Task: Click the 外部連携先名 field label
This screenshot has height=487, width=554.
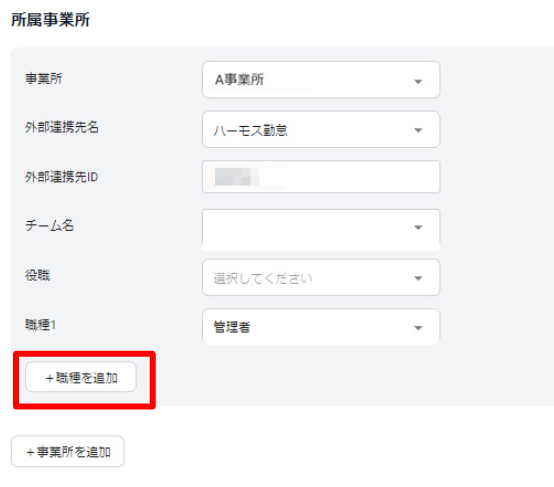Action: click(x=62, y=127)
